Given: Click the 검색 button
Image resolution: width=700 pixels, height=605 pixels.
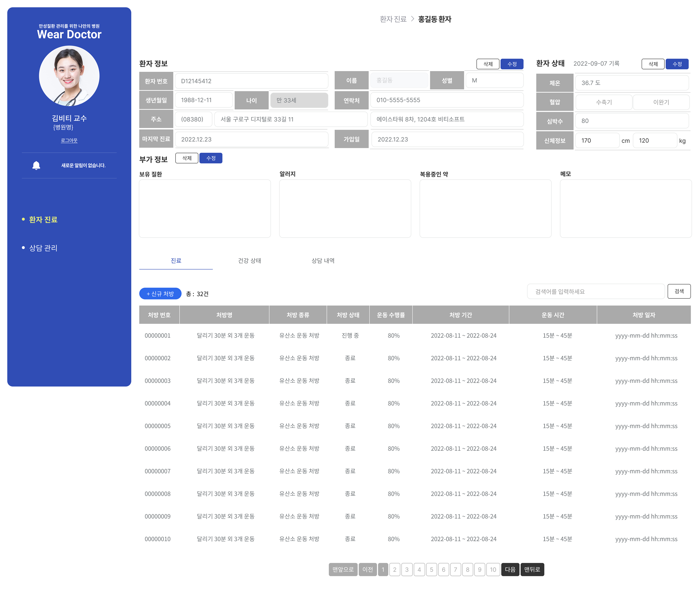Looking at the screenshot, I should click(x=679, y=291).
